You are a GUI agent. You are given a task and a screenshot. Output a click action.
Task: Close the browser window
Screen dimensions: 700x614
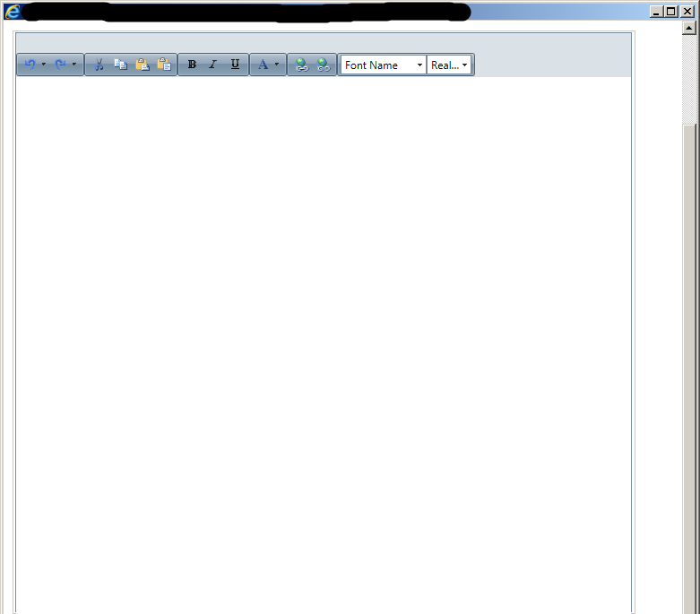(687, 12)
